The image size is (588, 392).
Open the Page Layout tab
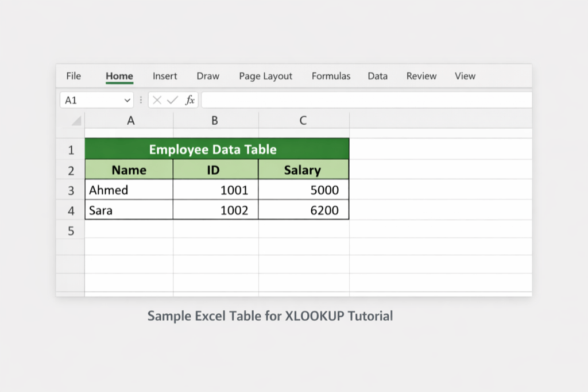coord(265,76)
